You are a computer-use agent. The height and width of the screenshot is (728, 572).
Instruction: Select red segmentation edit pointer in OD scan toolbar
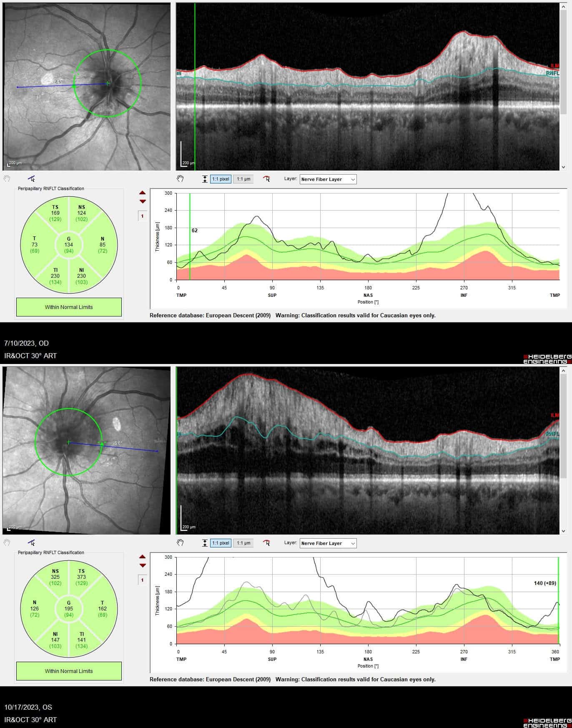coord(267,179)
